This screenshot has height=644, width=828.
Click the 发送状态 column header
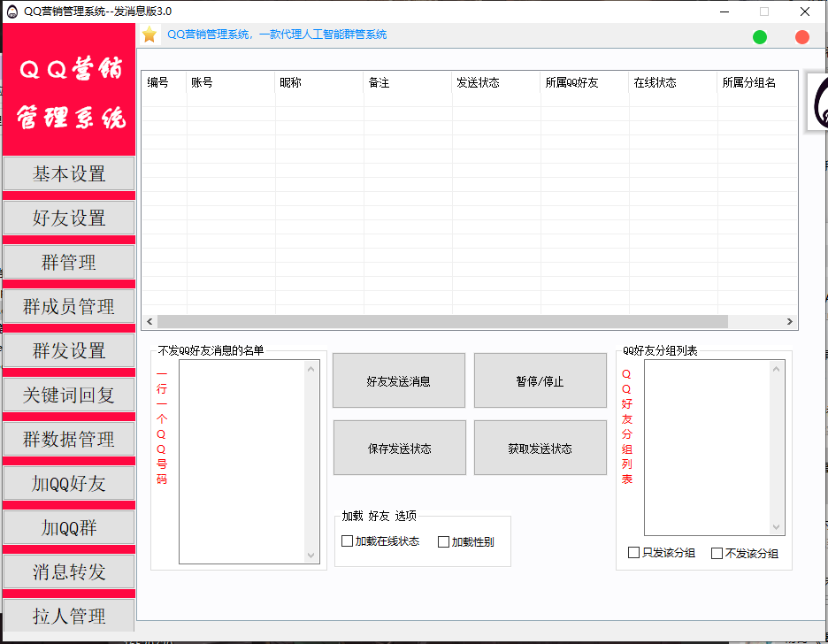coord(496,83)
